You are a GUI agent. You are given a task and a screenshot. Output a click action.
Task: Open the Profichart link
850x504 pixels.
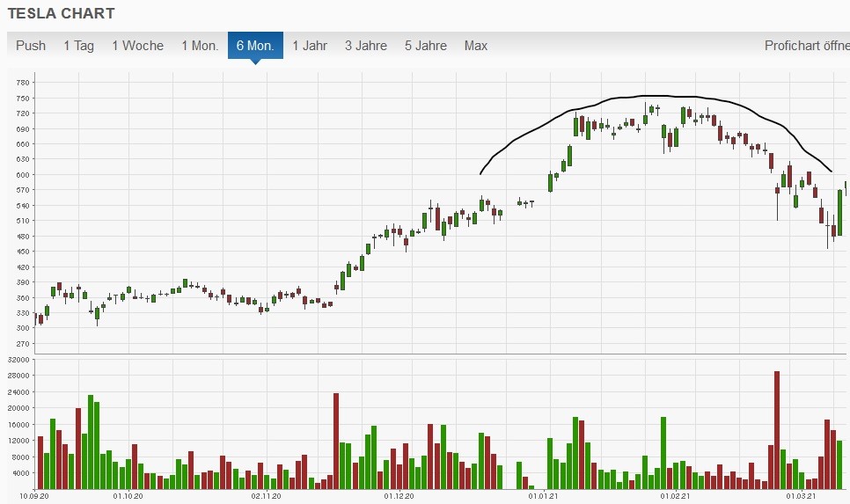(807, 46)
